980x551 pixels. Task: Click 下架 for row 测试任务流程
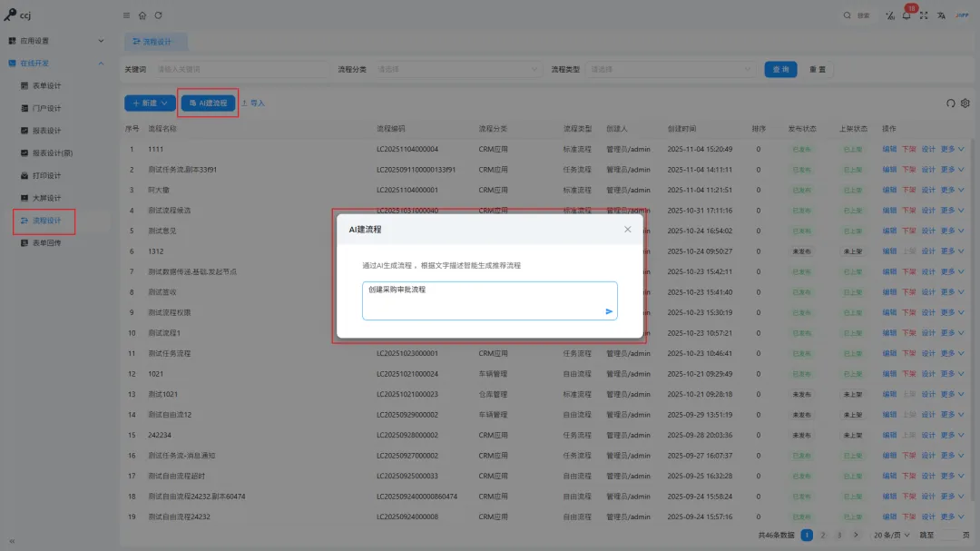click(x=908, y=353)
